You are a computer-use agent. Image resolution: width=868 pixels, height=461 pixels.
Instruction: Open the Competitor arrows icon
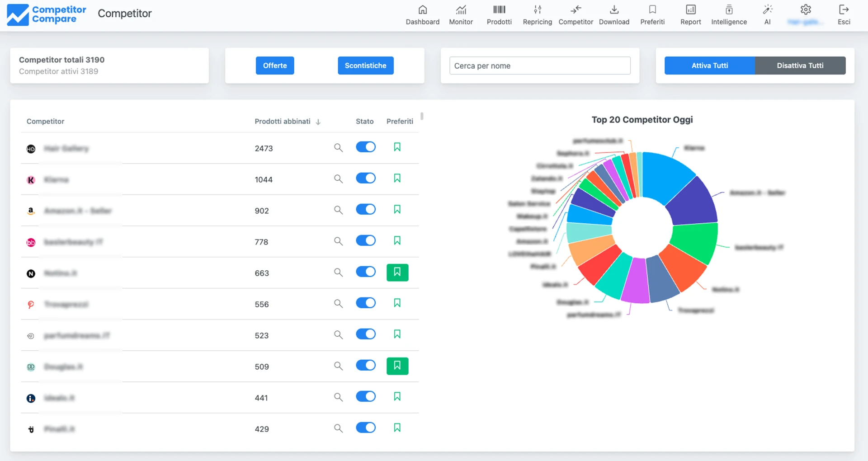pos(576,10)
